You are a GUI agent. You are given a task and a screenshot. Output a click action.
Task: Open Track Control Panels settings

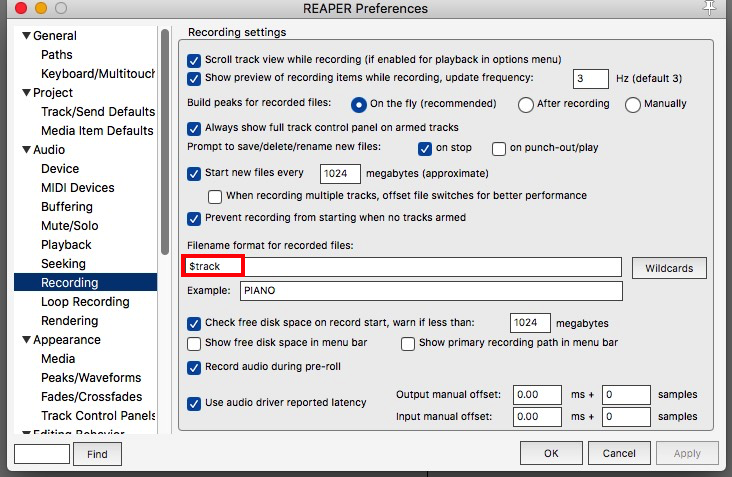[98, 415]
